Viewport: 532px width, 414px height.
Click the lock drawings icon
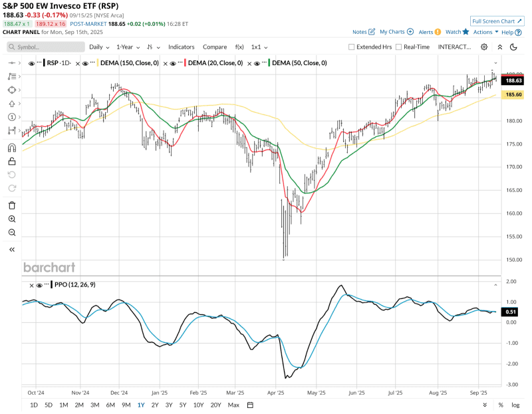click(12, 161)
